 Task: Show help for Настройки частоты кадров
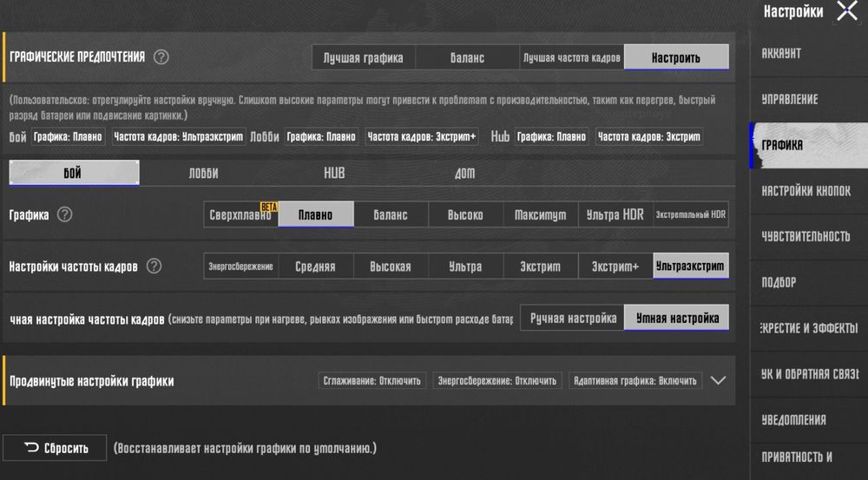[x=154, y=266]
